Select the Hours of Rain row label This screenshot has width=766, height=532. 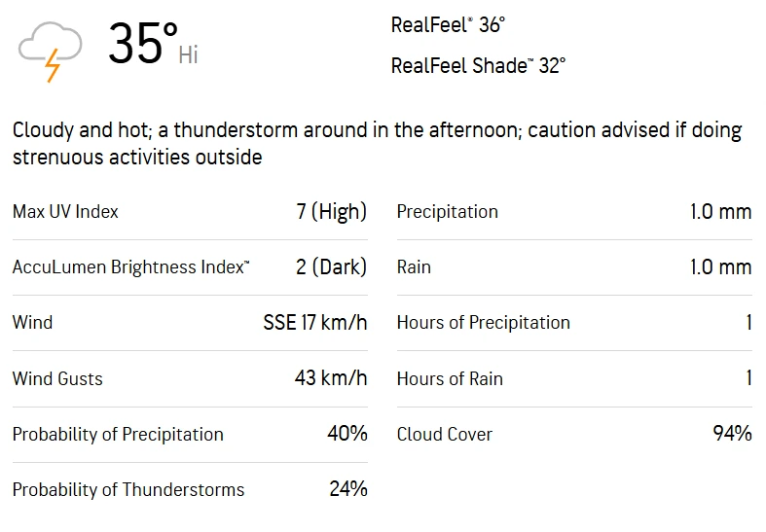[x=450, y=378]
